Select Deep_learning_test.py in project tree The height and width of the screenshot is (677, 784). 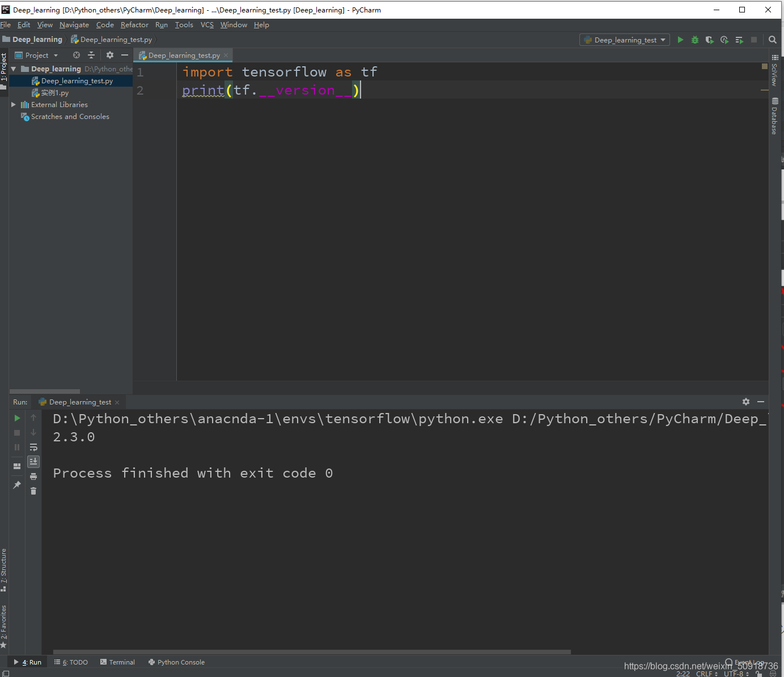pos(71,81)
